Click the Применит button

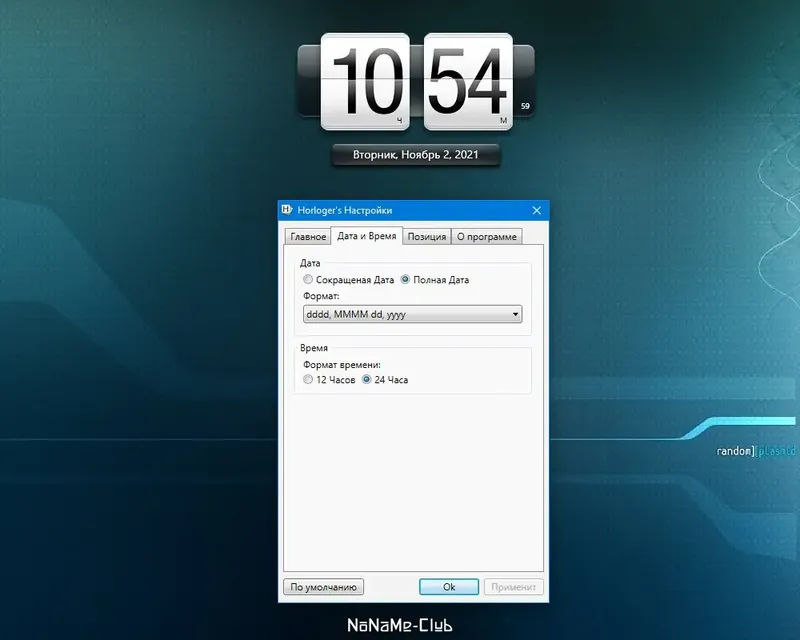click(513, 587)
